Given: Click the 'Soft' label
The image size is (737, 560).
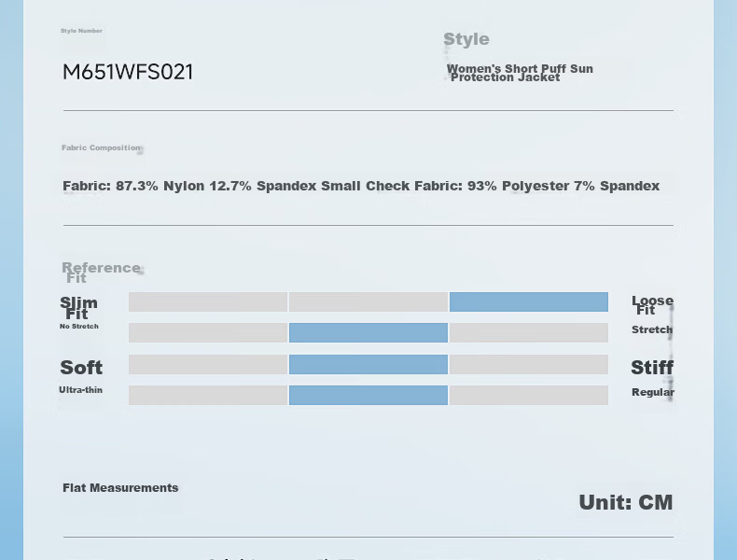Looking at the screenshot, I should [81, 367].
